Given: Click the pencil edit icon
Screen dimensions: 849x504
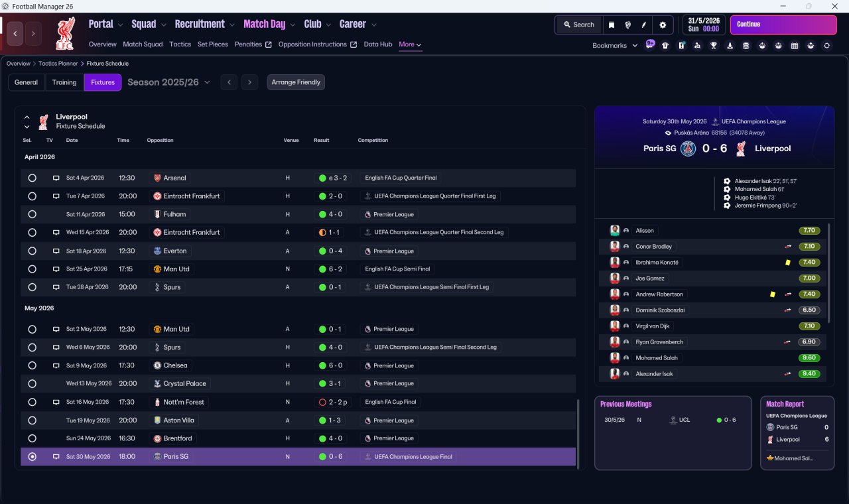Looking at the screenshot, I should (644, 25).
